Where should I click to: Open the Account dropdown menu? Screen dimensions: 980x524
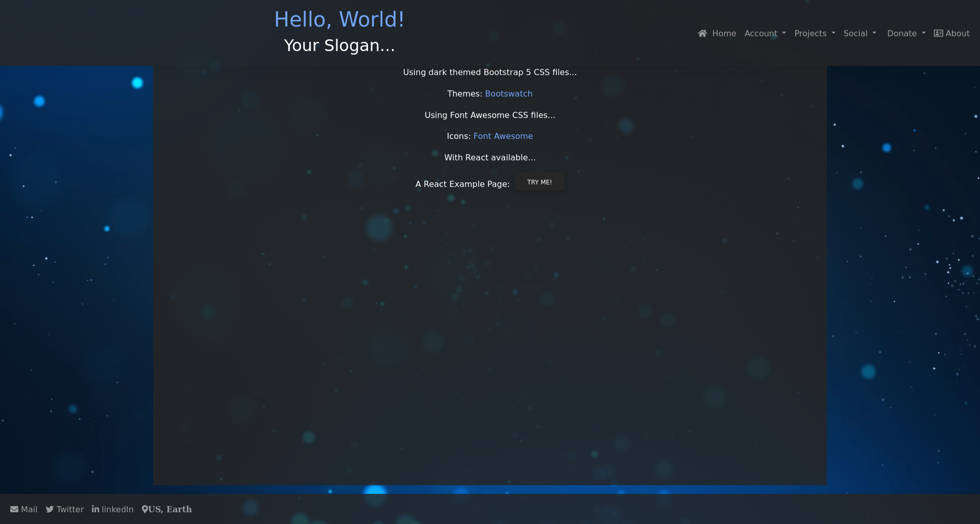click(765, 33)
